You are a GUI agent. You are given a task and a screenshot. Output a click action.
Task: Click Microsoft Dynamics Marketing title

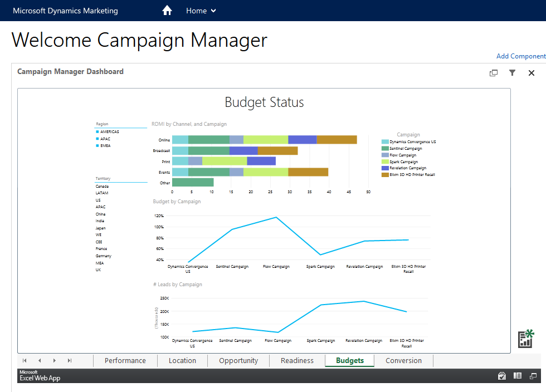click(x=66, y=11)
